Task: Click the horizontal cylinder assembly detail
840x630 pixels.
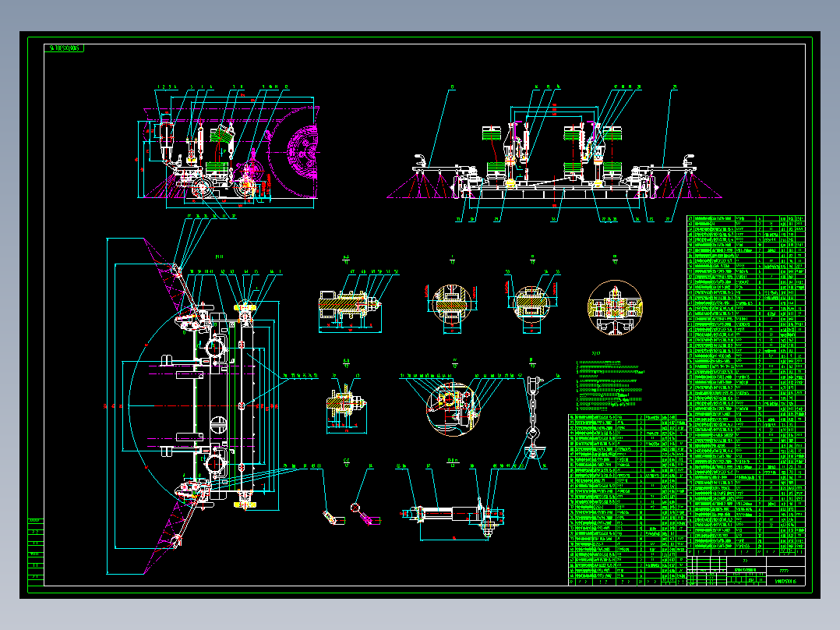Action: coord(454,518)
